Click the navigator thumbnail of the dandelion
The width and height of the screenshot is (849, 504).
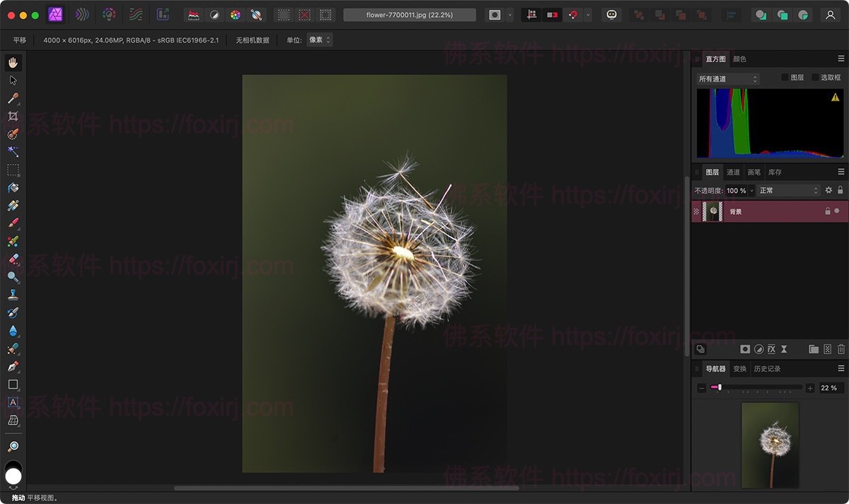click(x=770, y=445)
